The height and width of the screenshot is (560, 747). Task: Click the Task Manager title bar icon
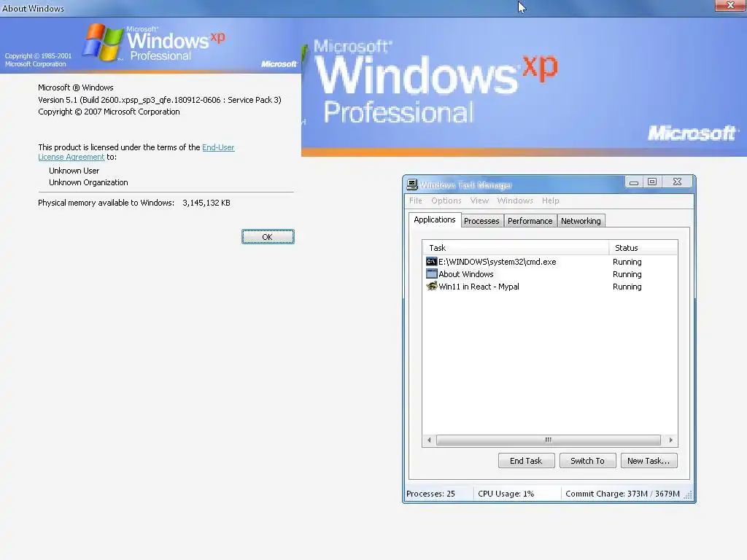(412, 184)
